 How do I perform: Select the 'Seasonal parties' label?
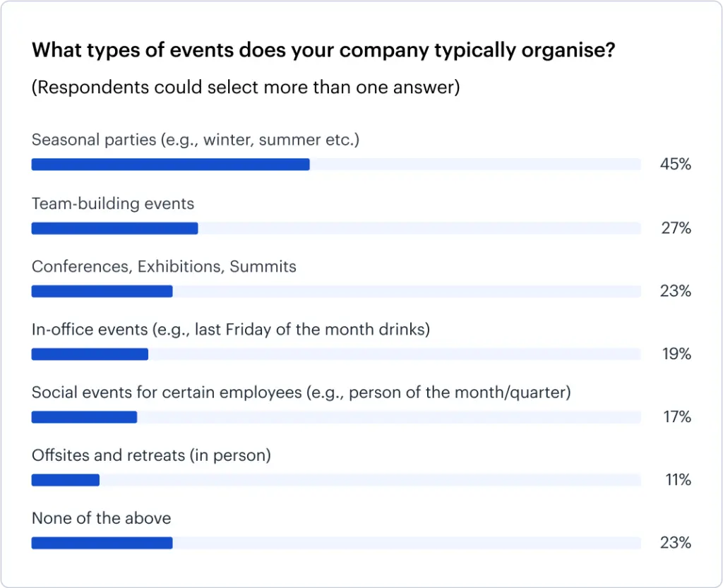(x=196, y=140)
